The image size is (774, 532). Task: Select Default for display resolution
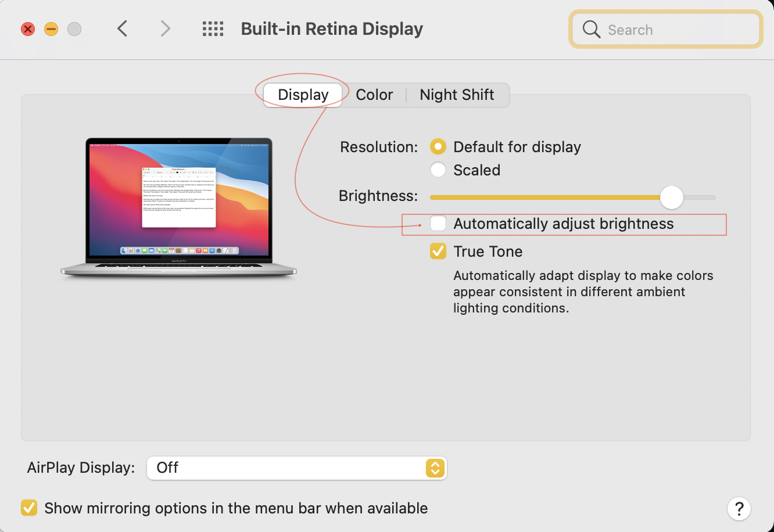(438, 147)
